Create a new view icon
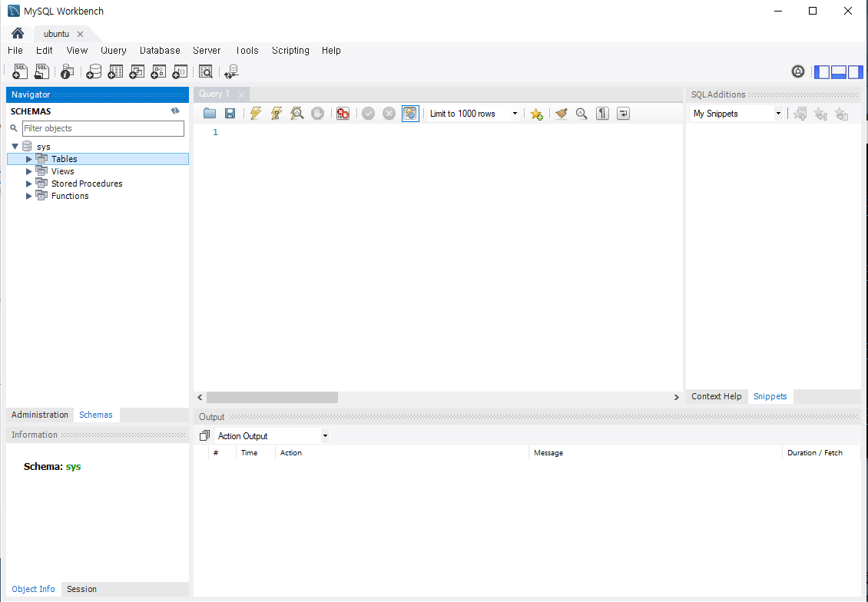 coord(137,71)
